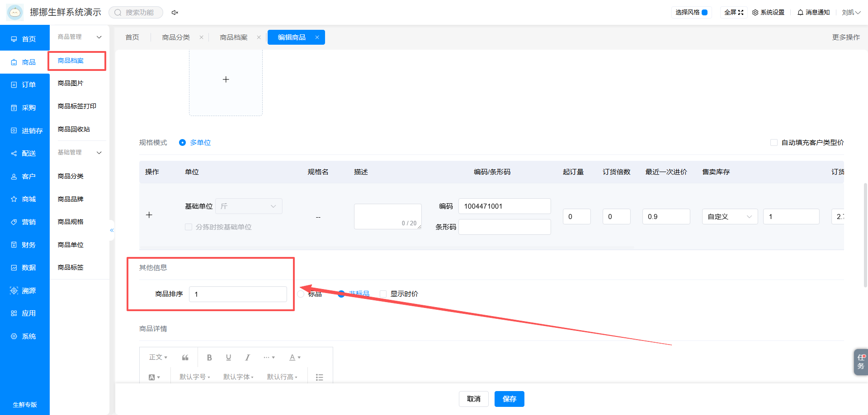The image size is (868, 415).
Task: Check the 显示时价 checkbox
Action: pos(383,294)
